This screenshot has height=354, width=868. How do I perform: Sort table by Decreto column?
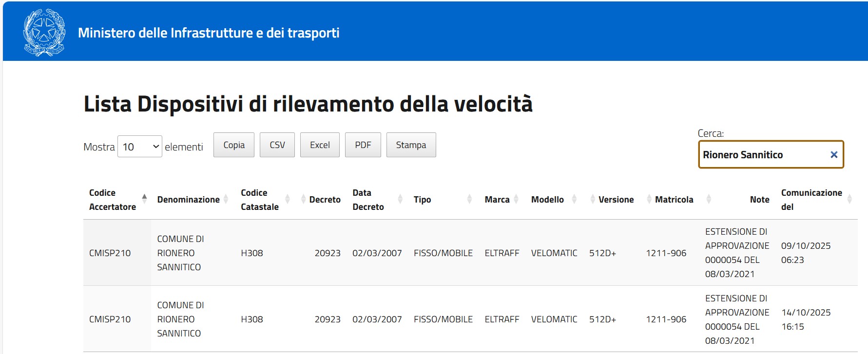click(x=324, y=200)
